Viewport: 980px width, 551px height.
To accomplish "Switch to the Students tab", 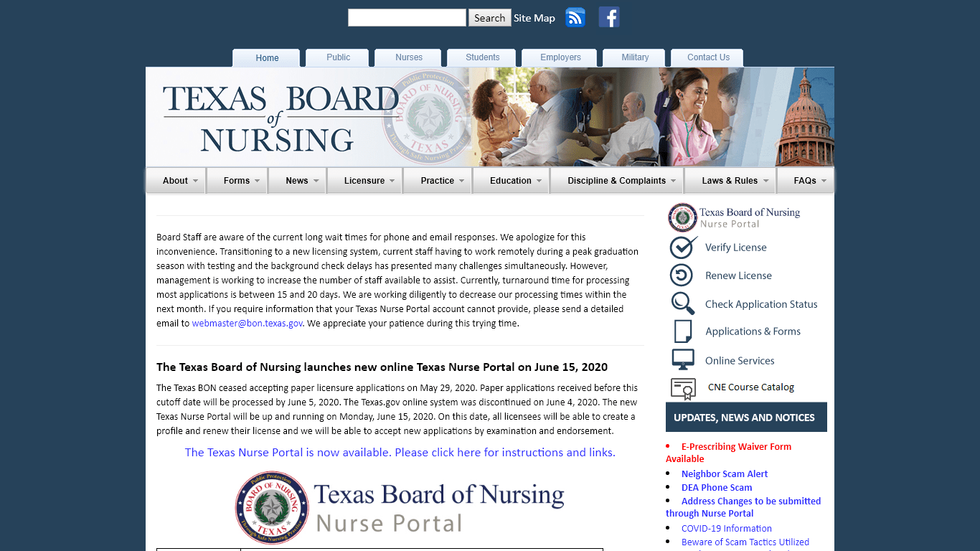I will pos(483,57).
